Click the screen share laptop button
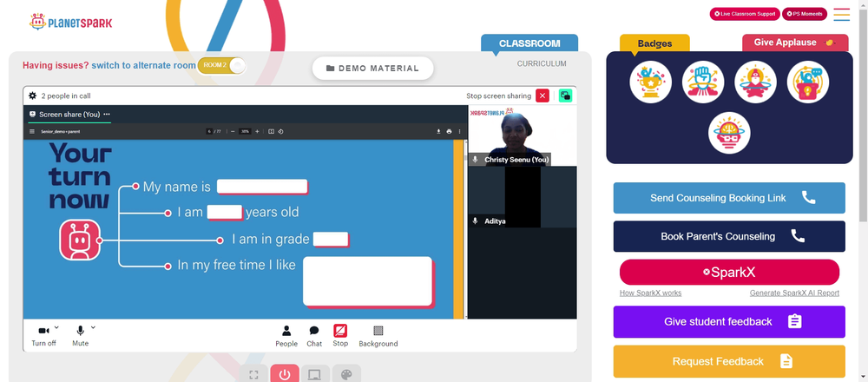 coord(316,373)
